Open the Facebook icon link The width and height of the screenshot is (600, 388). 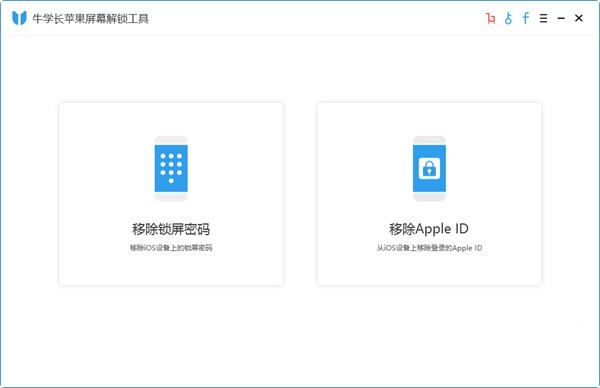click(526, 18)
